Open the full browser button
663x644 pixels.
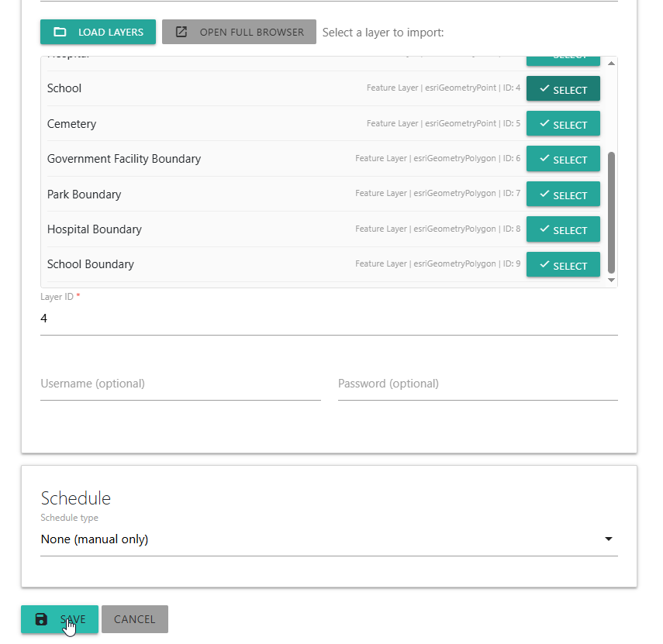(239, 32)
